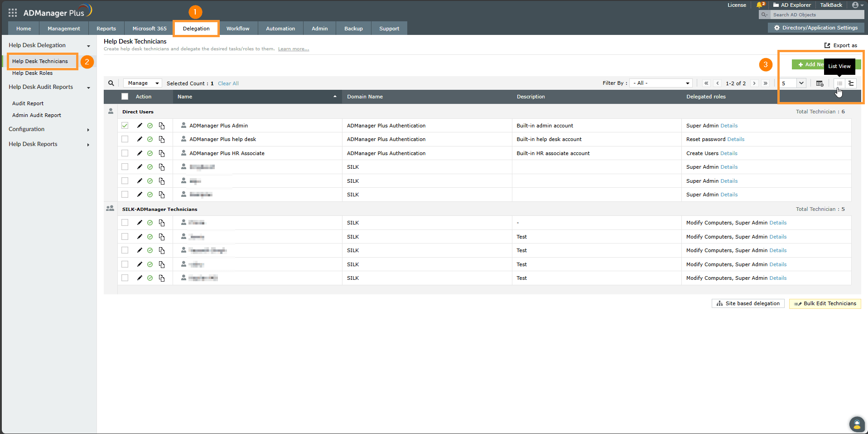Check the ADManager Plus help desk row
The width and height of the screenshot is (868, 434).
(x=125, y=139)
